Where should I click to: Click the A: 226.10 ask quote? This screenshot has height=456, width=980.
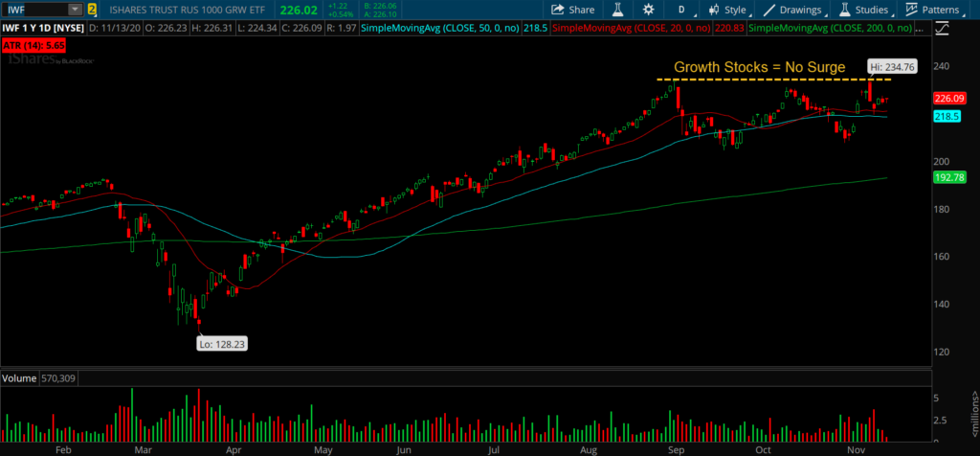[x=380, y=13]
